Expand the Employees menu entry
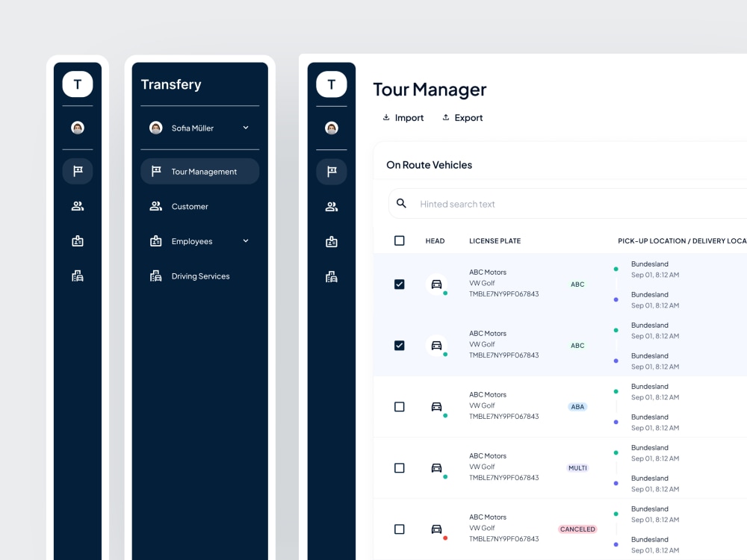 245,240
